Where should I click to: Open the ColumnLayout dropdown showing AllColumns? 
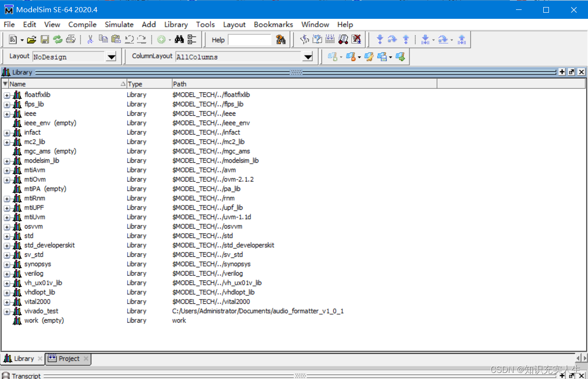click(x=308, y=57)
